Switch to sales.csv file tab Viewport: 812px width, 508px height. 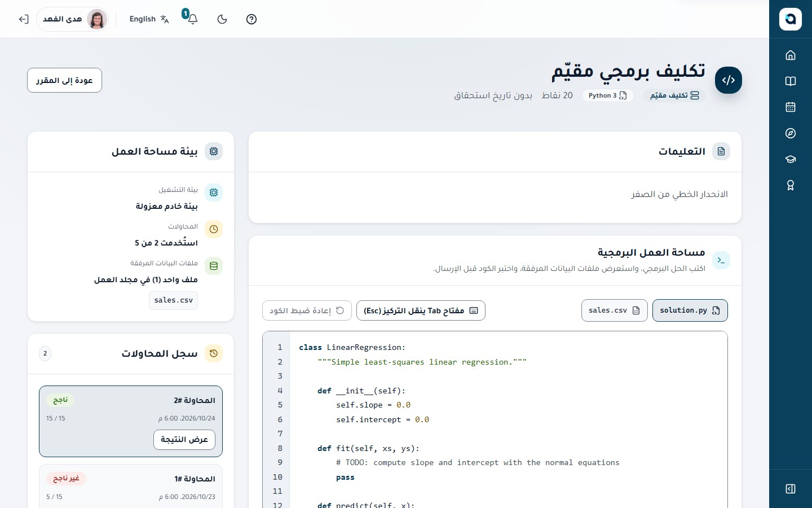click(614, 310)
